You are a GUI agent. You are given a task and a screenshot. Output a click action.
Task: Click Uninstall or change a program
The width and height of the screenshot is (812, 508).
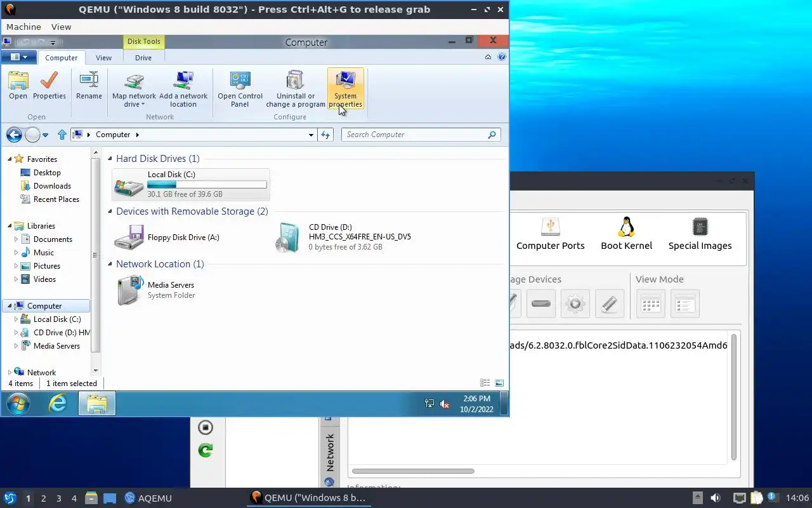pos(296,89)
